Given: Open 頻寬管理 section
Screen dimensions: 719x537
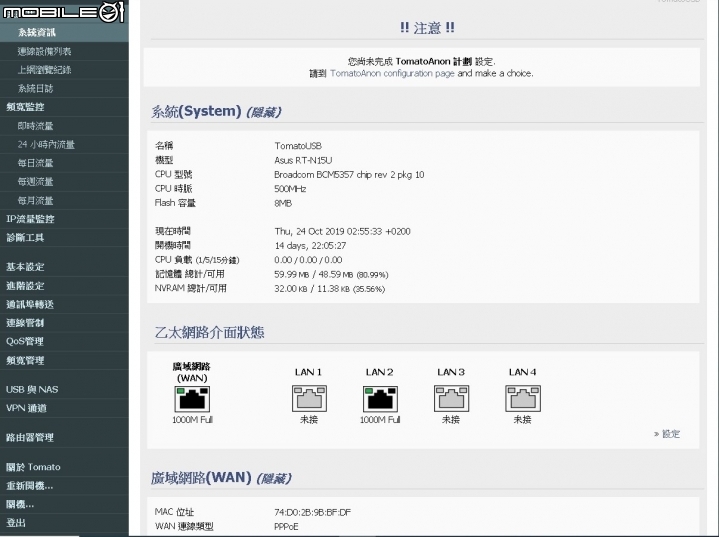Looking at the screenshot, I should tap(25, 360).
